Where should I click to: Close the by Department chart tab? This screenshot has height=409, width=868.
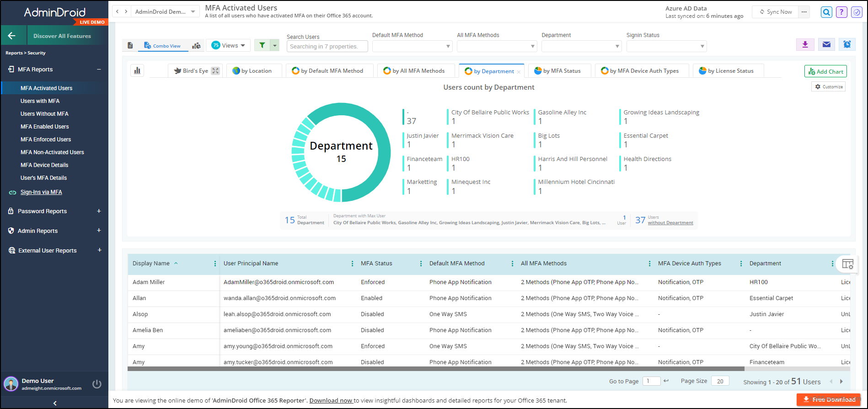519,72
